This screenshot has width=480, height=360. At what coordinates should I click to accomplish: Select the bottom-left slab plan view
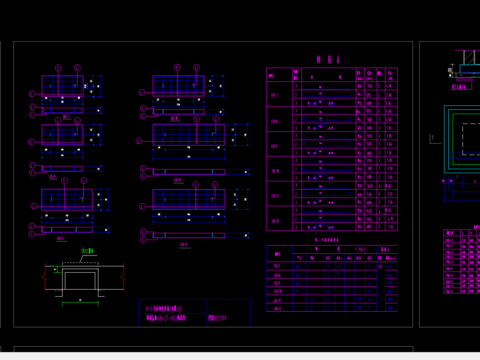67,199
